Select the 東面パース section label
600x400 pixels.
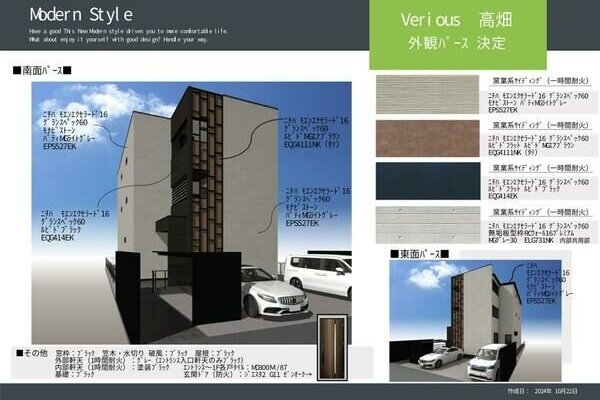pyautogui.click(x=419, y=254)
